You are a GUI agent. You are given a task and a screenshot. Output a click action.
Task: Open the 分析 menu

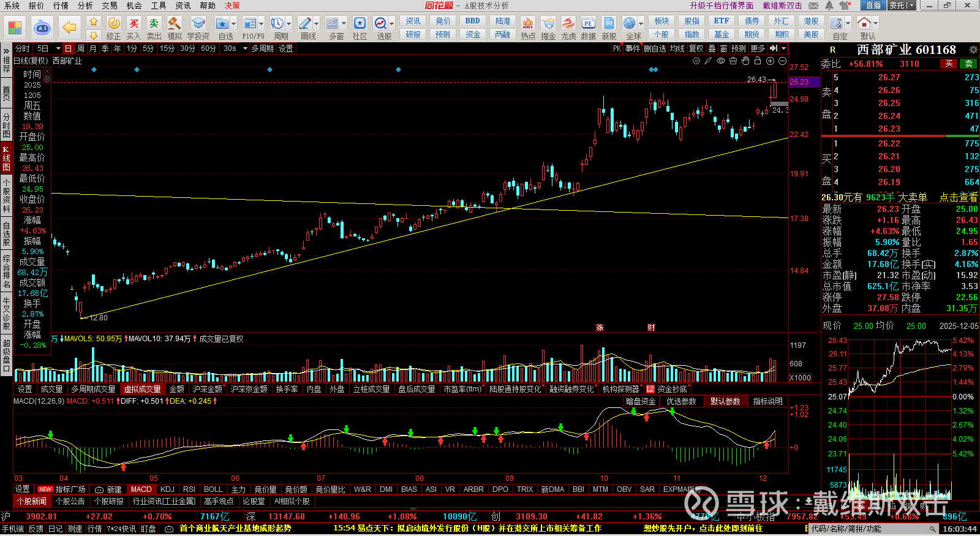tap(85, 6)
